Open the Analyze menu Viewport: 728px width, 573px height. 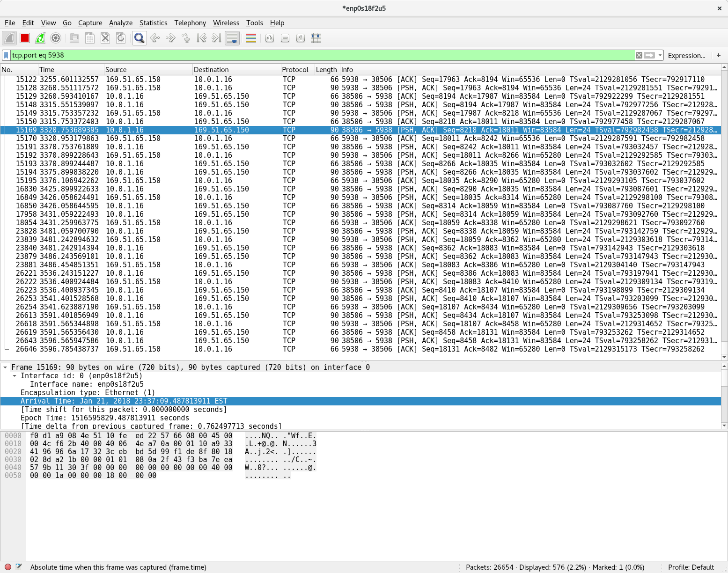click(x=121, y=23)
